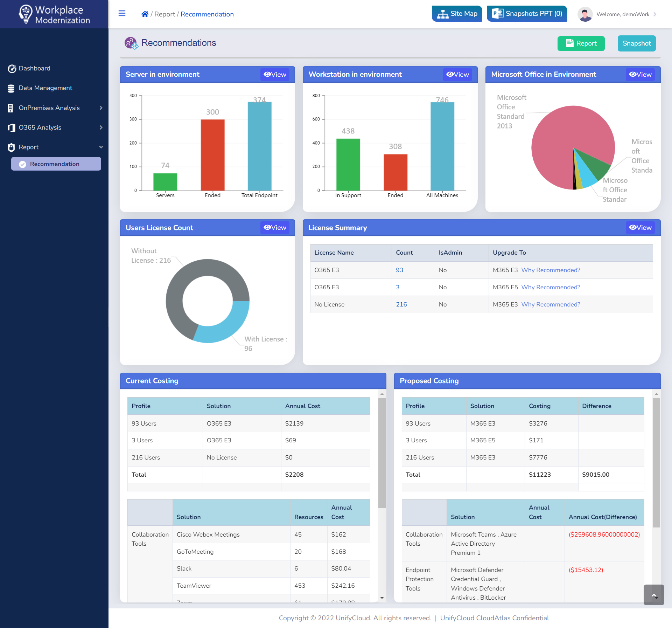
Task: Click the red Ended bar in Server chart
Action: tap(212, 155)
